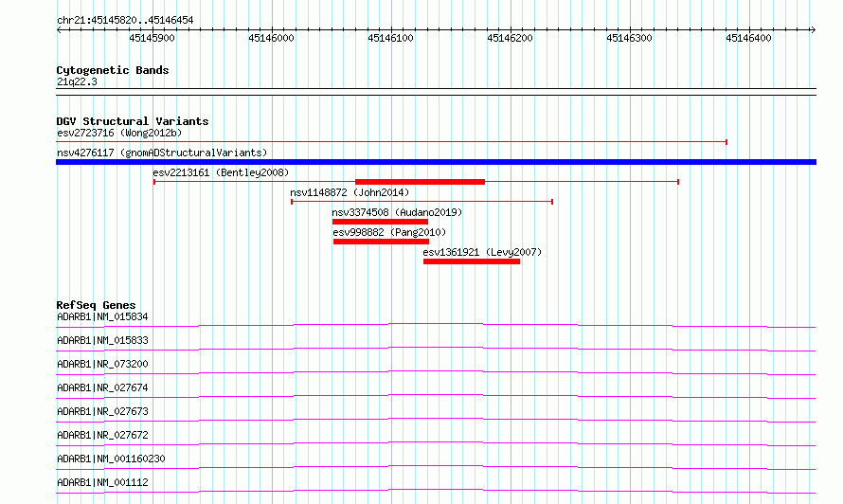Click the 21q22.3 band label
This screenshot has height=504, width=843.
tap(77, 81)
